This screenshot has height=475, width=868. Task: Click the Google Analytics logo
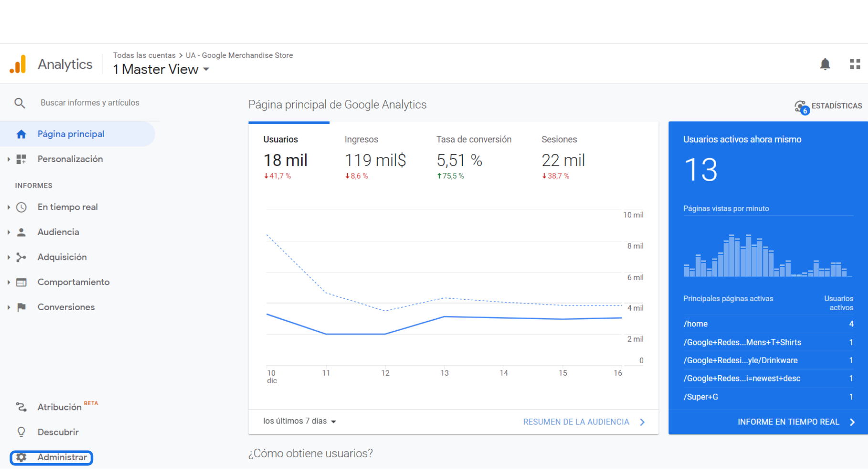point(18,64)
